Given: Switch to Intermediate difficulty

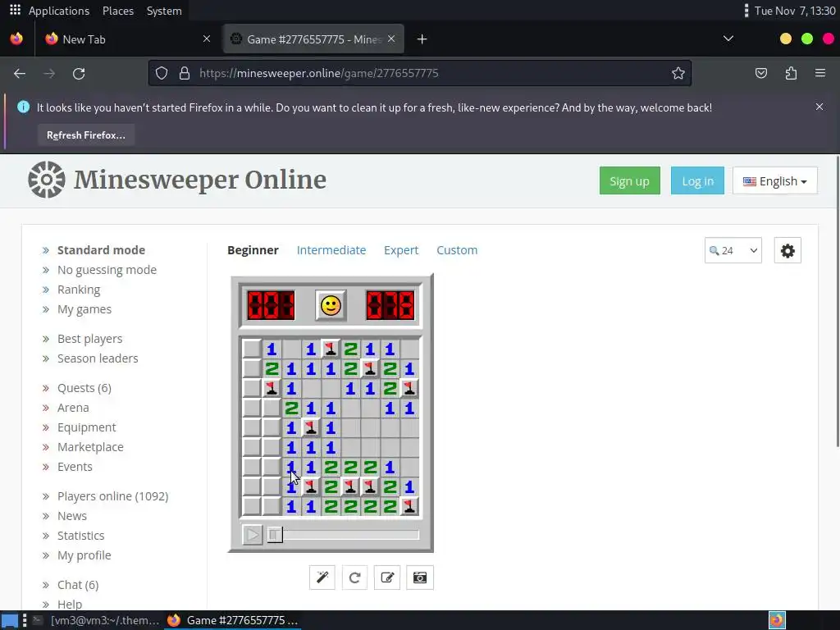Looking at the screenshot, I should 331,250.
